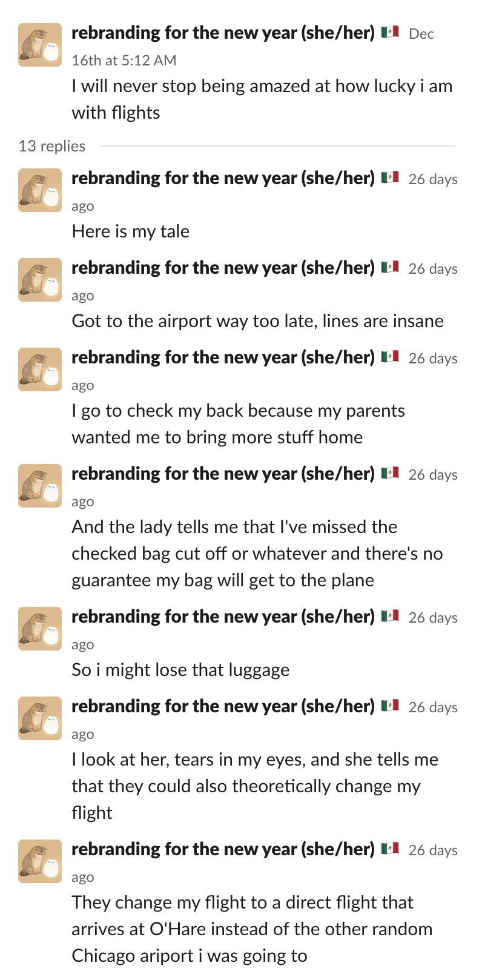
Task: Click avatar beside 'And the lady tells me' reply
Action: [40, 486]
